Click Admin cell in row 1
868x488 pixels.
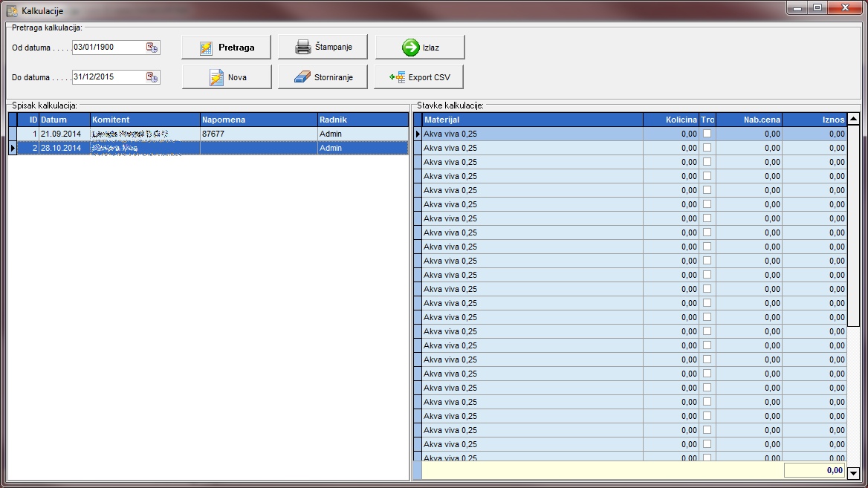(x=363, y=134)
